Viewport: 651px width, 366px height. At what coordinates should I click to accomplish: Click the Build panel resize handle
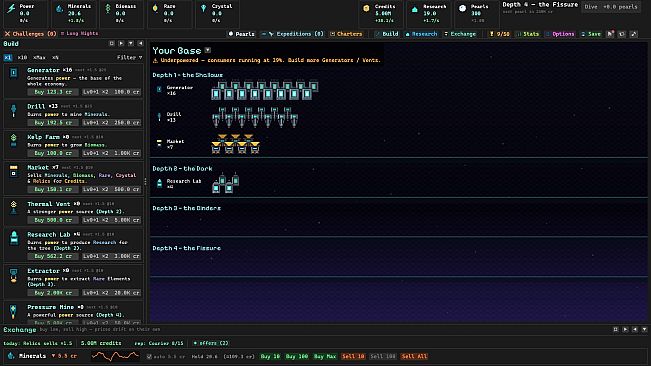click(145, 181)
